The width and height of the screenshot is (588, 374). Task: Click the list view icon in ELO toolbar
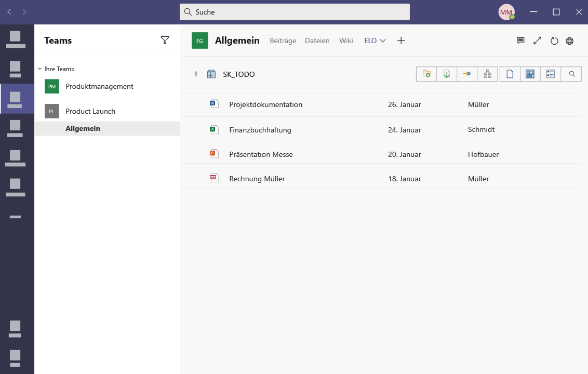551,74
